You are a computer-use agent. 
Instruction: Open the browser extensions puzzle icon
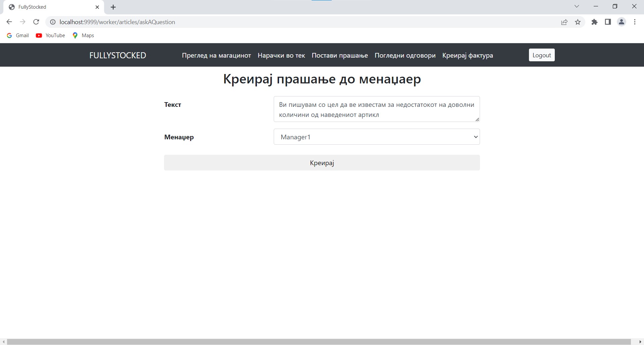[594, 22]
